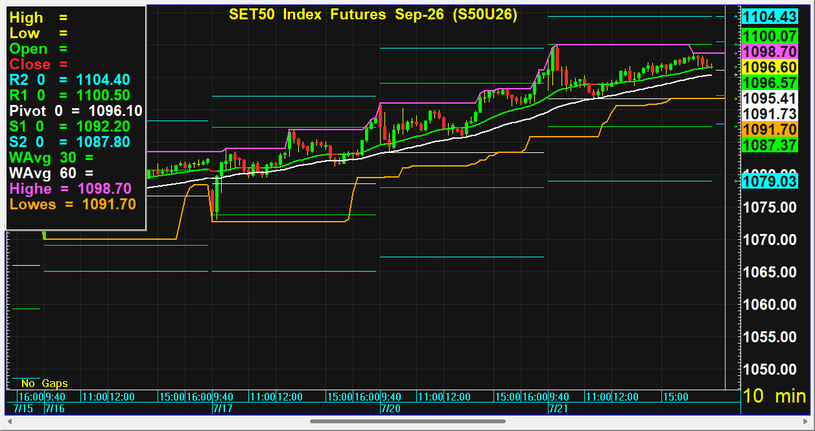This screenshot has height=431, width=815.
Task: Click the 7/16 date label
Action: [55, 408]
